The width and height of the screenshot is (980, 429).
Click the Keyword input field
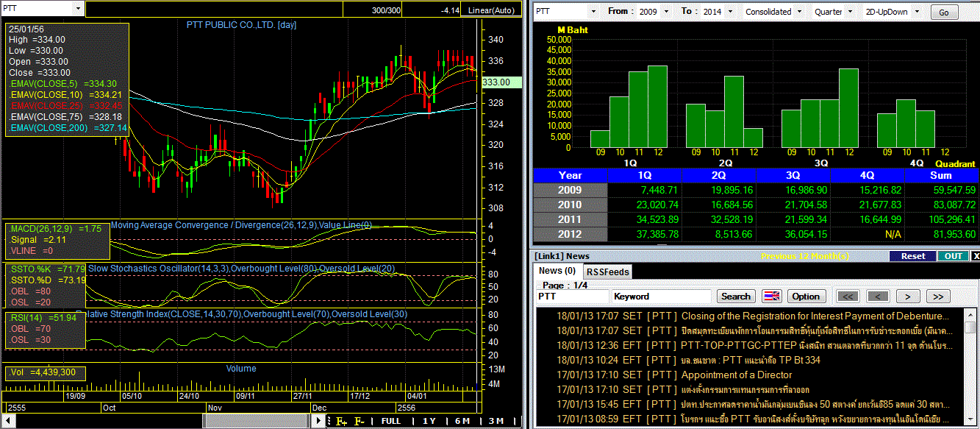[661, 297]
